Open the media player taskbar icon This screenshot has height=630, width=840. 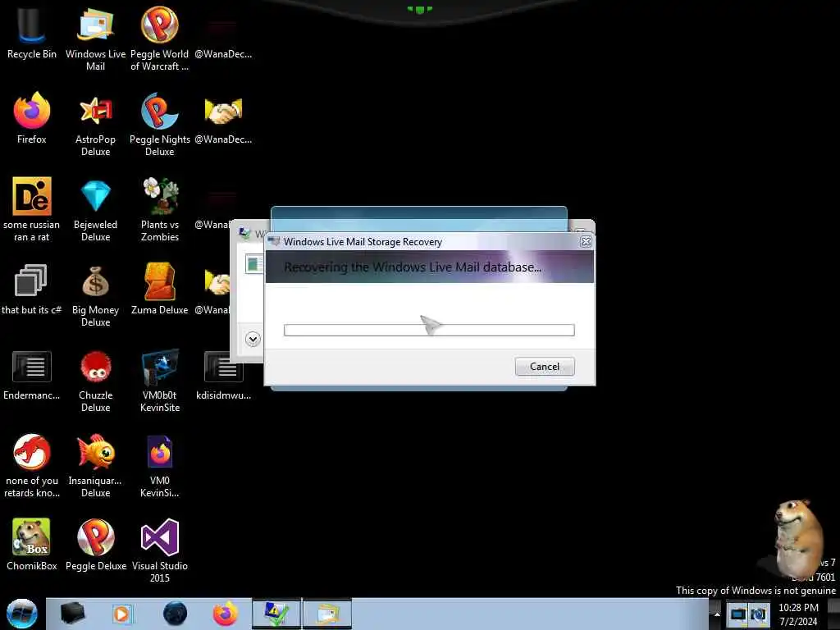click(122, 614)
